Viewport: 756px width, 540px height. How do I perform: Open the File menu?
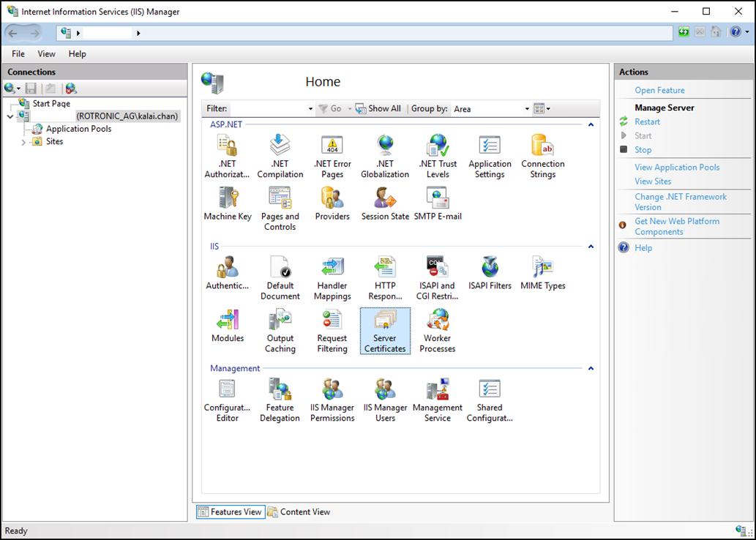(x=18, y=54)
